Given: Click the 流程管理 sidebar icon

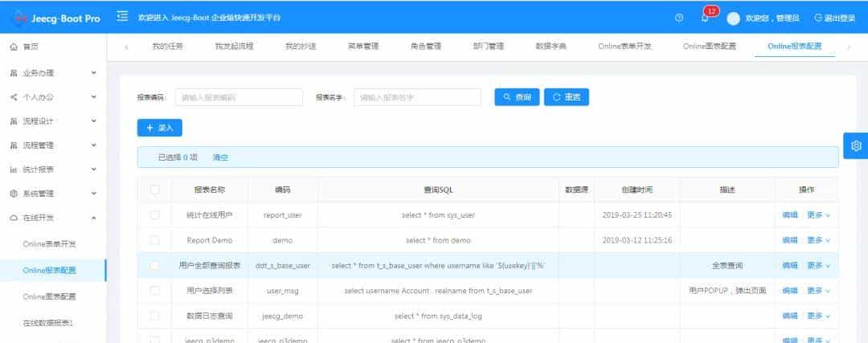Looking at the screenshot, I should pos(14,145).
